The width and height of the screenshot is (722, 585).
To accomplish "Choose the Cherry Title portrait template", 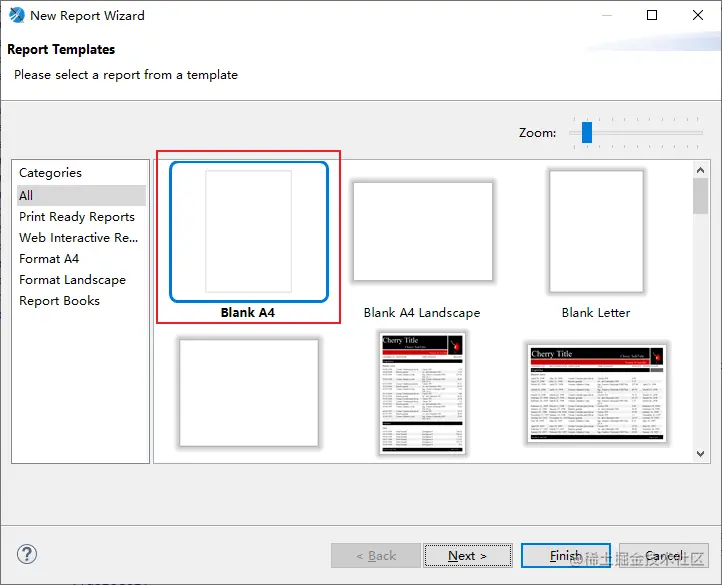I will point(423,393).
